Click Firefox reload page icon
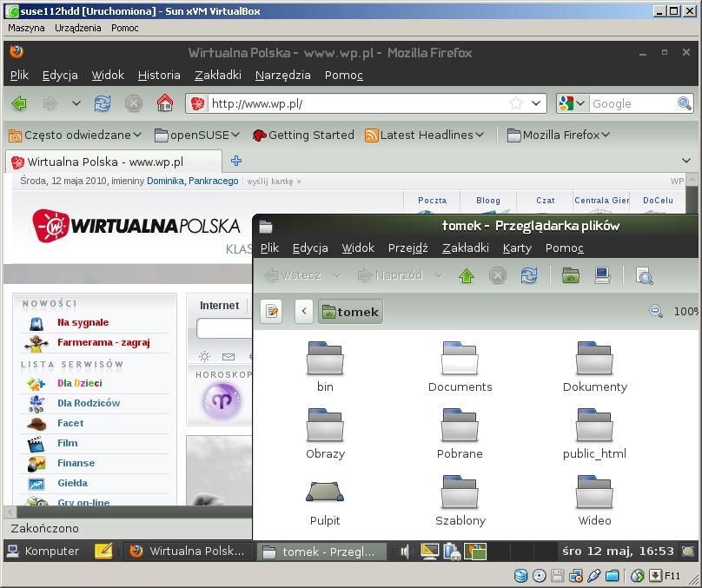This screenshot has height=588, width=702. pyautogui.click(x=103, y=104)
